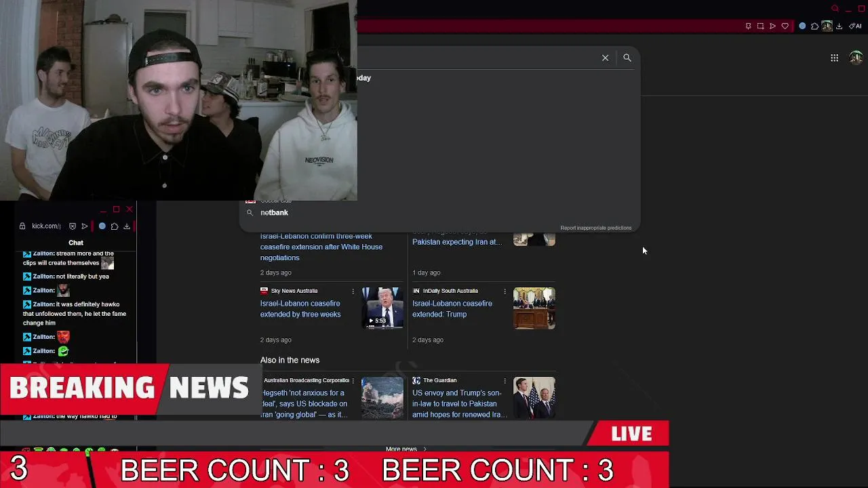Open the extensions icon in the Kick window
The width and height of the screenshot is (868, 488).
(115, 226)
